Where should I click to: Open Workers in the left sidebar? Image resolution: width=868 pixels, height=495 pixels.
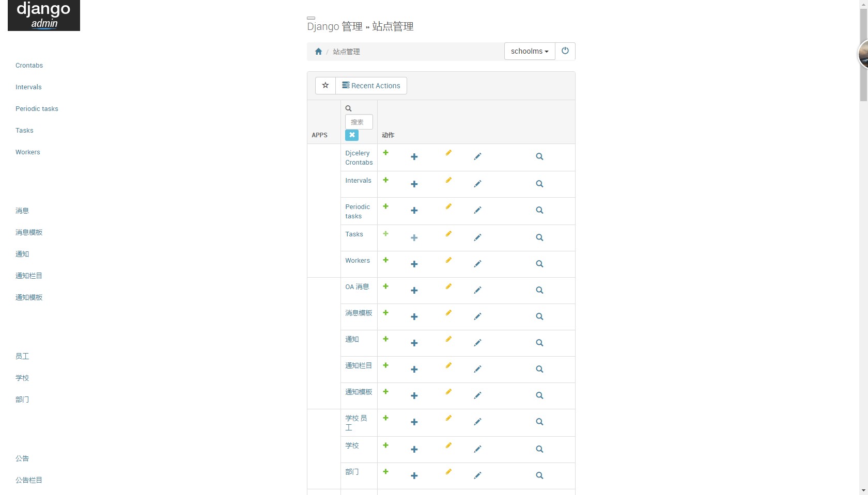(27, 152)
